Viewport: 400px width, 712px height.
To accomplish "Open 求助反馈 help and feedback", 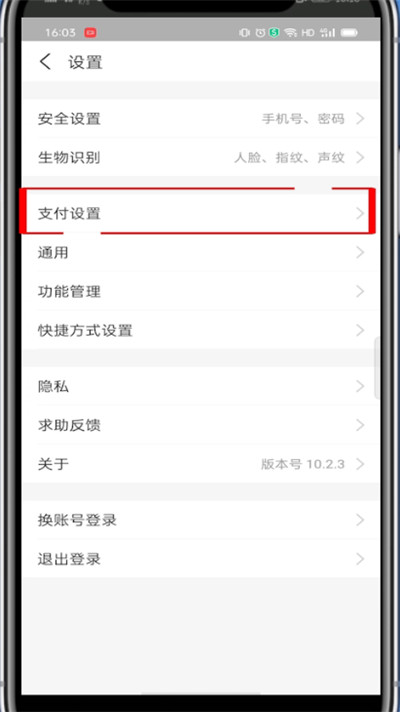I will coord(201,425).
